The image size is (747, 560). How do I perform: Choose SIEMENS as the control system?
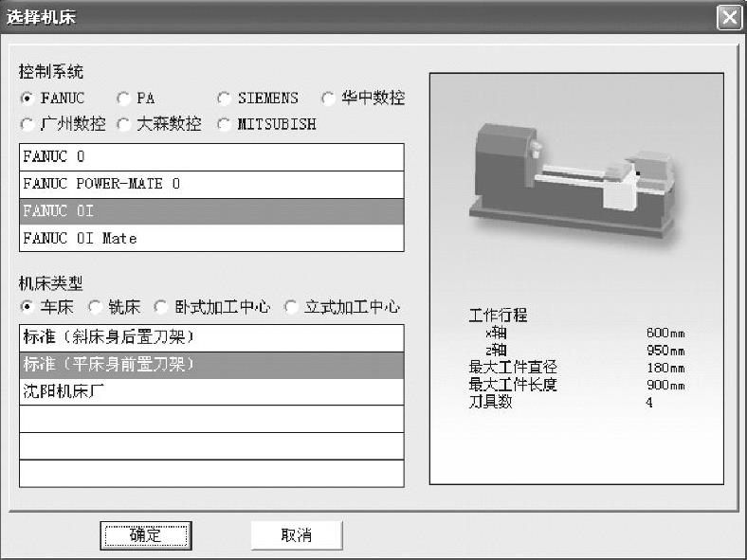pyautogui.click(x=224, y=99)
